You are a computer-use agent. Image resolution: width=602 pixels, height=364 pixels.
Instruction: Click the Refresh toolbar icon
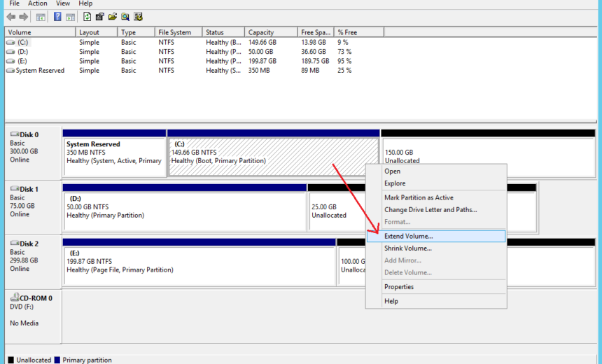(x=87, y=16)
